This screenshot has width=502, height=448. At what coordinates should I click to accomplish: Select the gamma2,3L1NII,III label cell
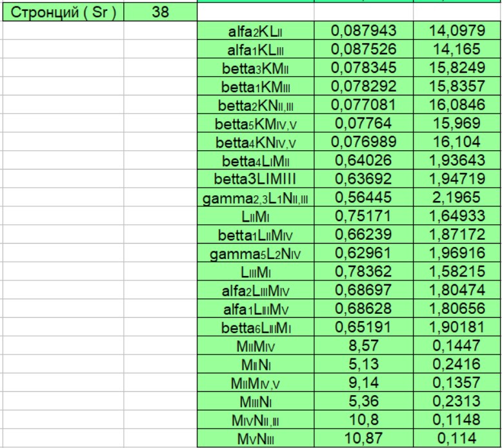point(256,198)
